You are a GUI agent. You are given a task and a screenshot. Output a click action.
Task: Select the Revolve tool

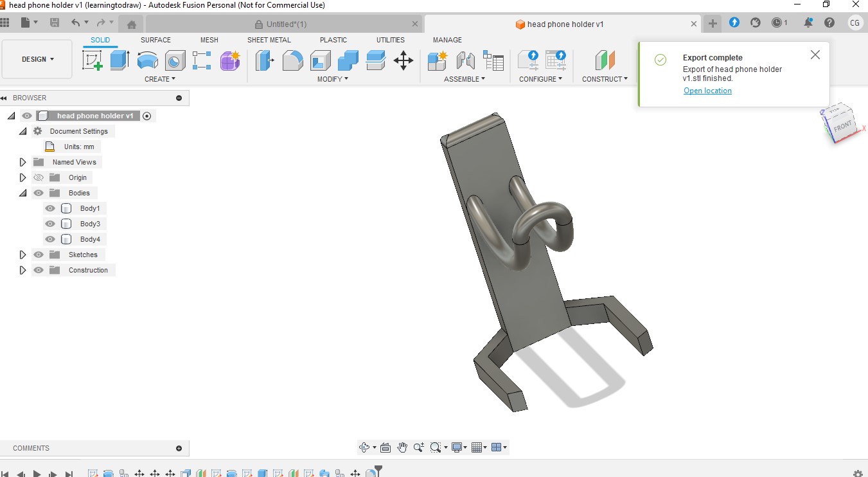pyautogui.click(x=148, y=60)
